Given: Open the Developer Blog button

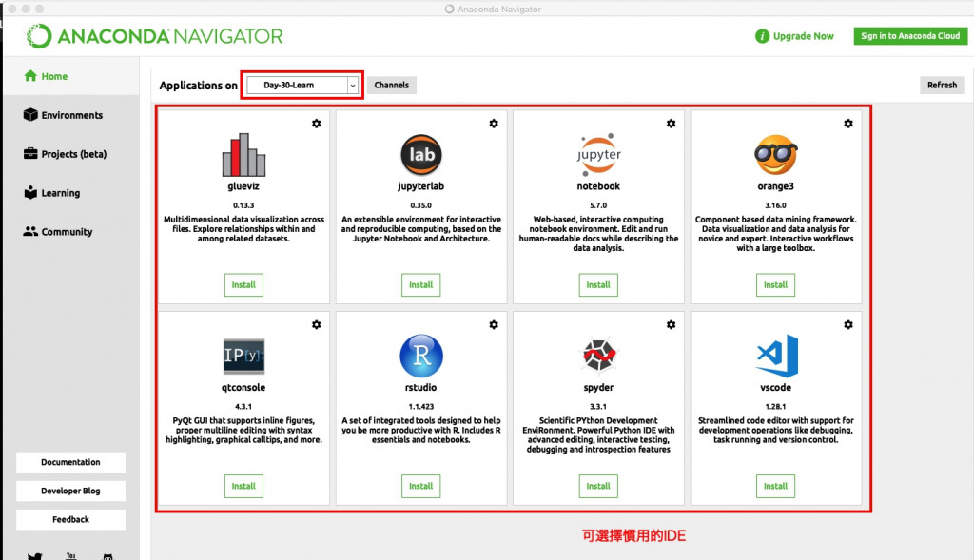Looking at the screenshot, I should pyautogui.click(x=70, y=492).
